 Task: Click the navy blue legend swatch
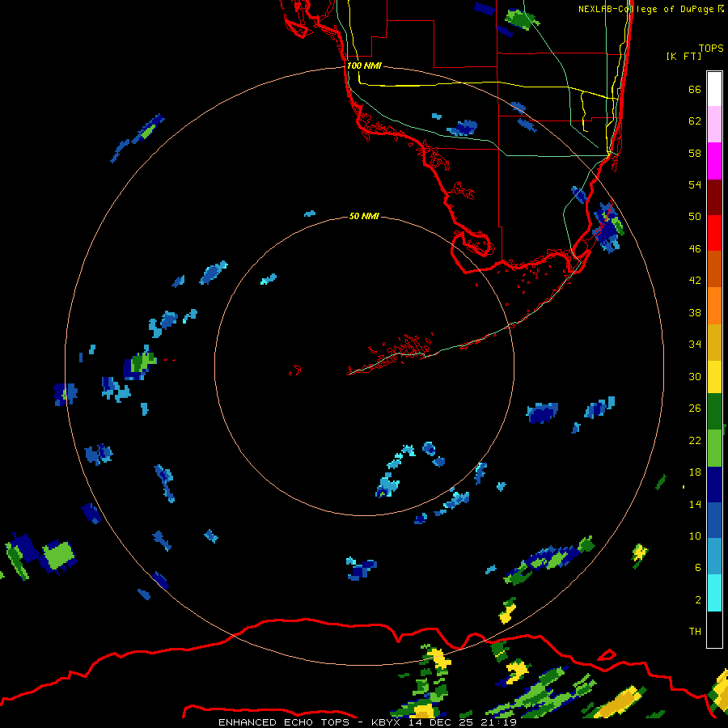pyautogui.click(x=714, y=485)
